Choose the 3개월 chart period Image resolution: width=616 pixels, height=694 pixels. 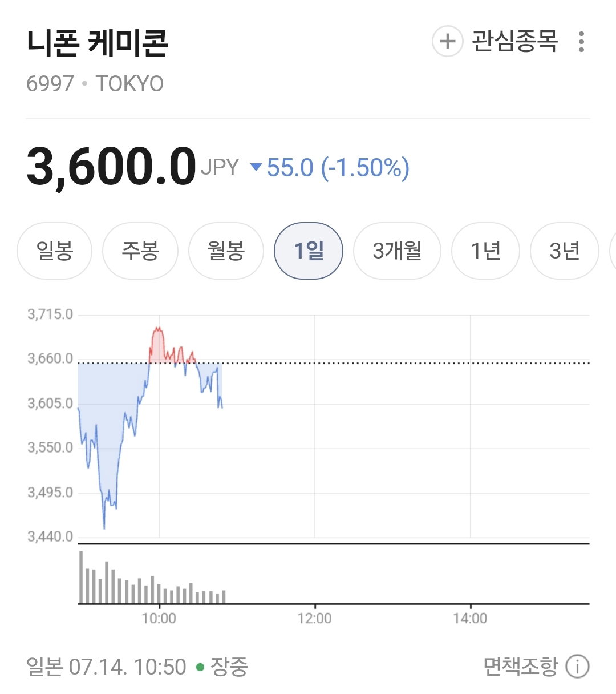[x=397, y=251]
